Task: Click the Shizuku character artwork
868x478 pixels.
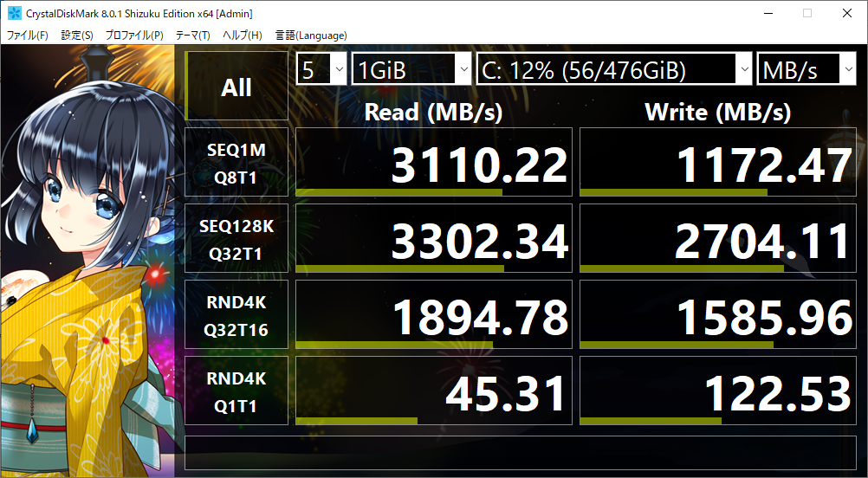Action: [88, 260]
